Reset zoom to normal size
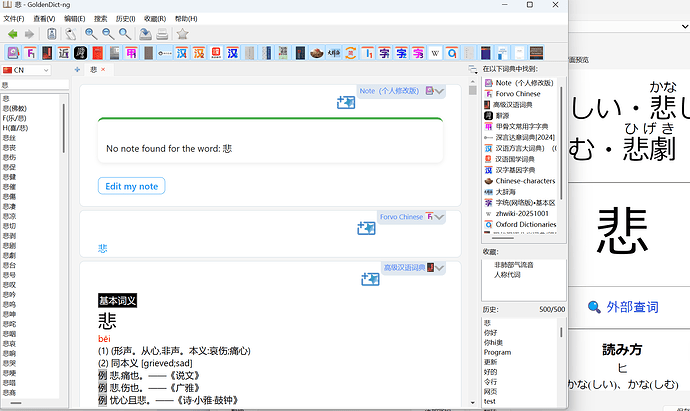Screen dimensions: 690x411 coord(125,34)
